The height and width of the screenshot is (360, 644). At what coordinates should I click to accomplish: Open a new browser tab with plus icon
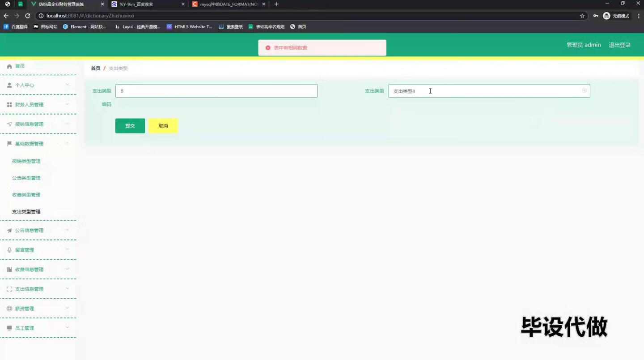(x=276, y=4)
